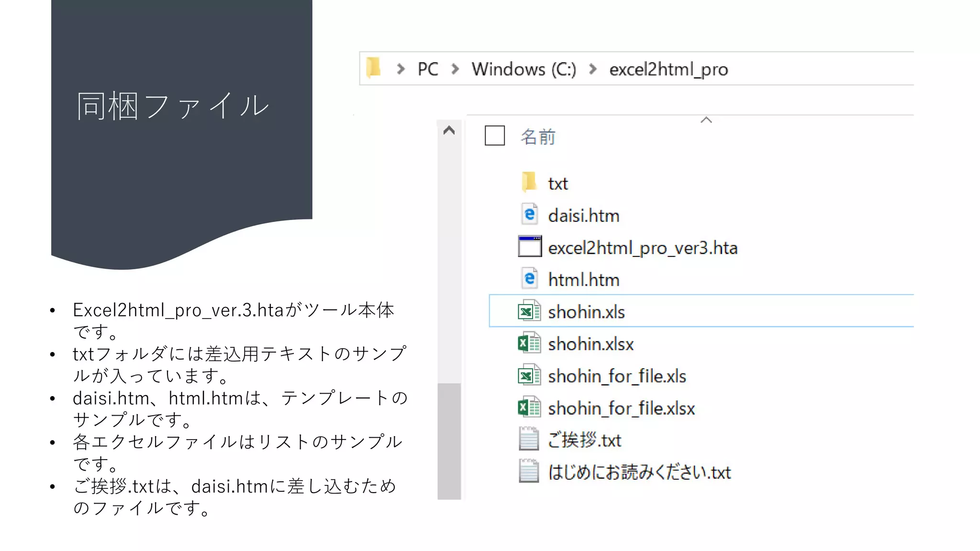Click the txt folder icon
Screen dimensions: 980x551
pos(529,183)
